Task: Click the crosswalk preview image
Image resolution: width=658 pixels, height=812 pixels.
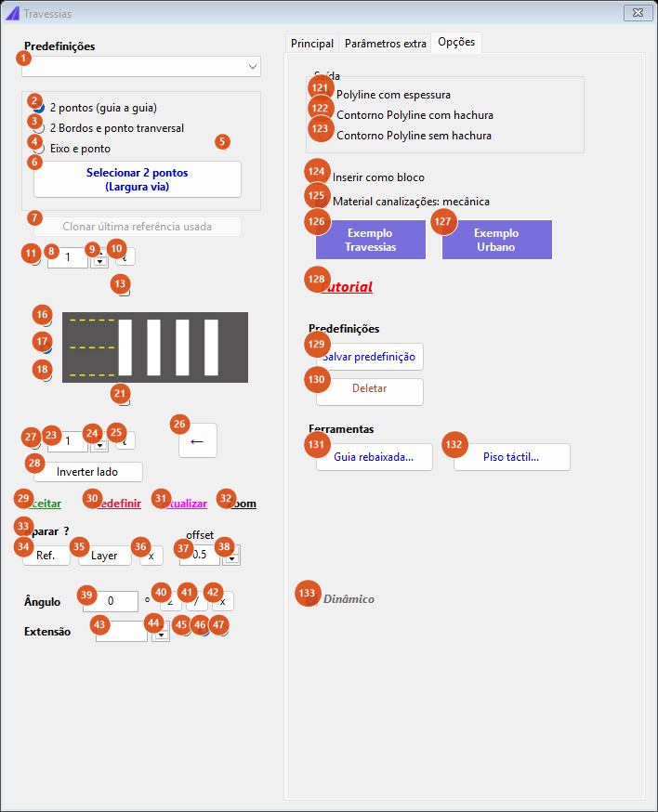Action: point(155,347)
